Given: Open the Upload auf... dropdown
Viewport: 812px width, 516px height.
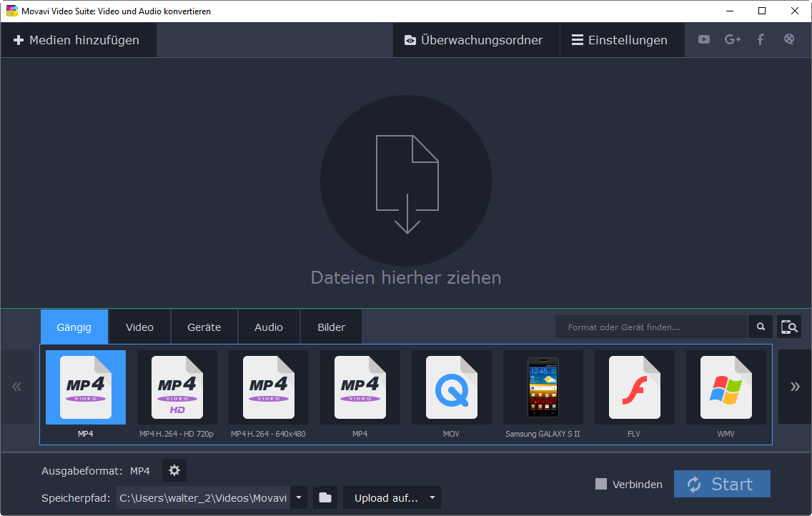Looking at the screenshot, I should [x=392, y=498].
